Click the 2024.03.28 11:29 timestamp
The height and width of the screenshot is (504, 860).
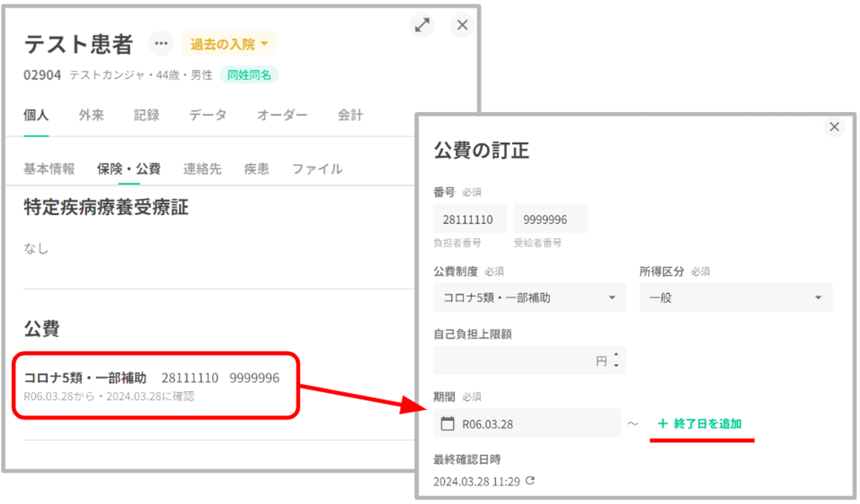476,481
